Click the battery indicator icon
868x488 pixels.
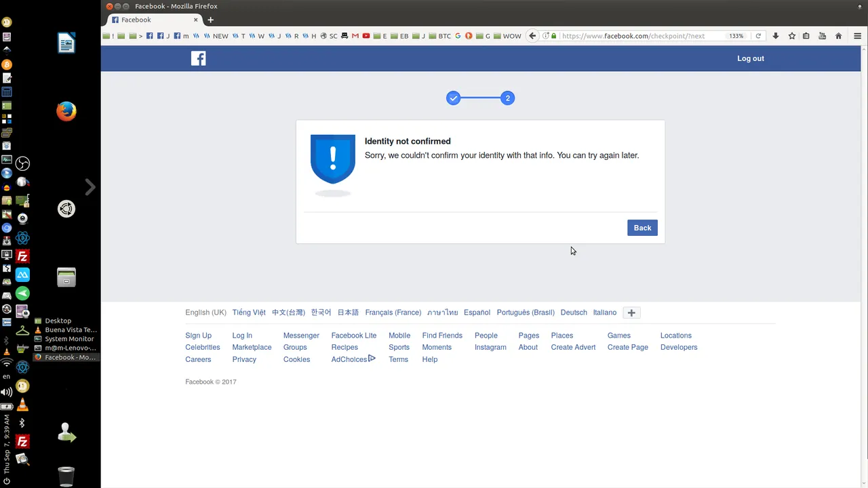7,407
